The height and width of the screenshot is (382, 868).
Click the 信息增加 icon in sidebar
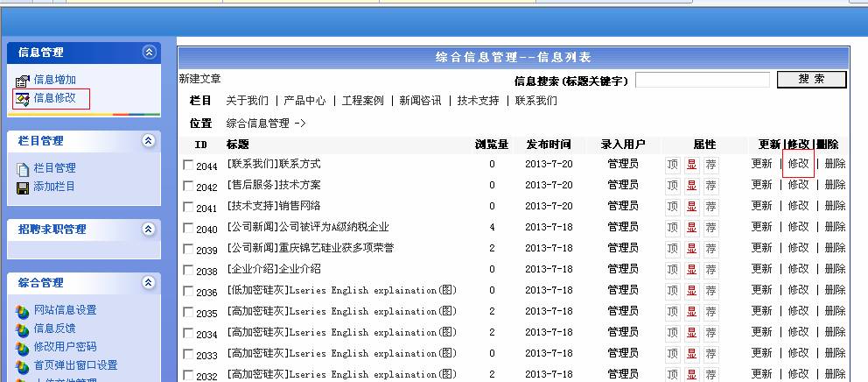point(23,81)
